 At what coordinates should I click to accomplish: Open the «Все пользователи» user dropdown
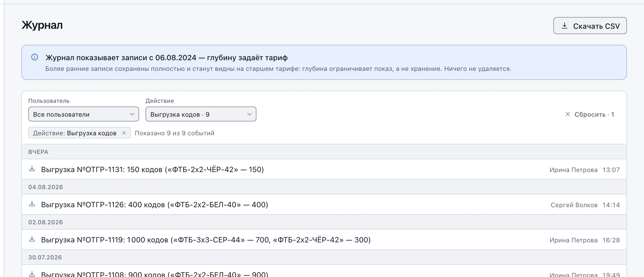pos(84,114)
